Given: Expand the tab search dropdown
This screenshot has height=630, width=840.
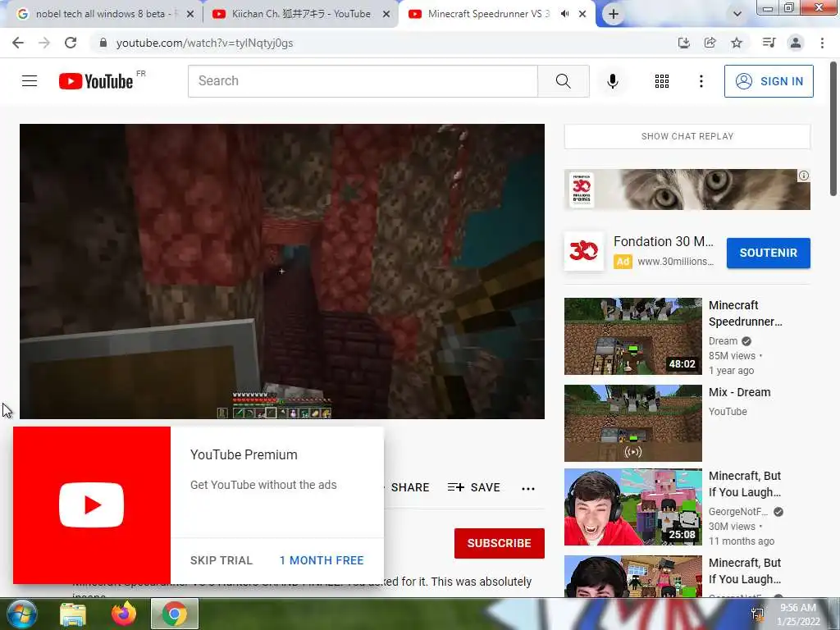Looking at the screenshot, I should coord(737,15).
